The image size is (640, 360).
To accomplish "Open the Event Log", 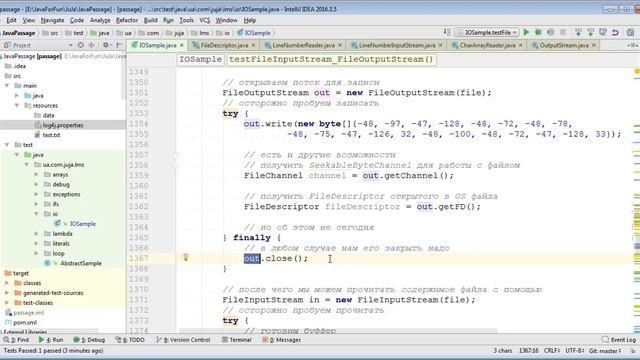I will (x=619, y=340).
